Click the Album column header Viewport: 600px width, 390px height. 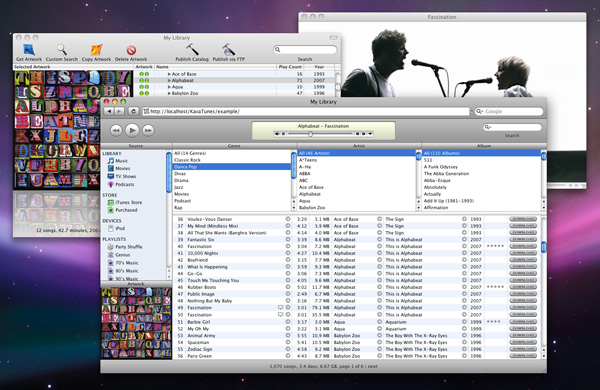click(x=484, y=146)
